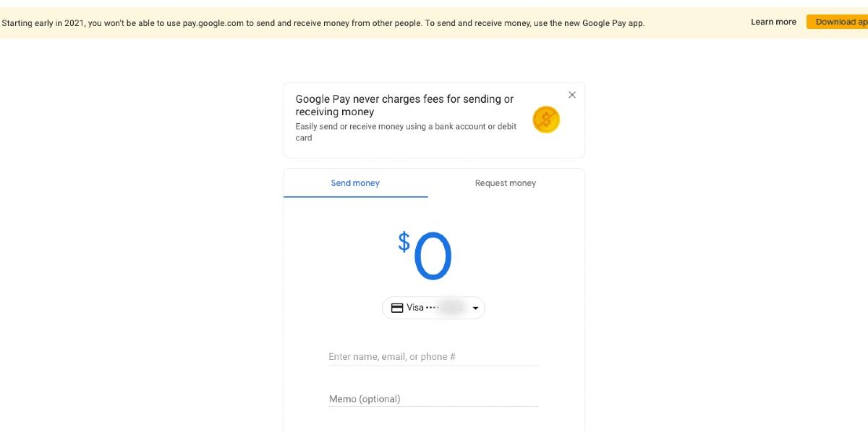Click the credit card icon beside Visa
Viewport: 868px width, 433px height.
coord(397,308)
